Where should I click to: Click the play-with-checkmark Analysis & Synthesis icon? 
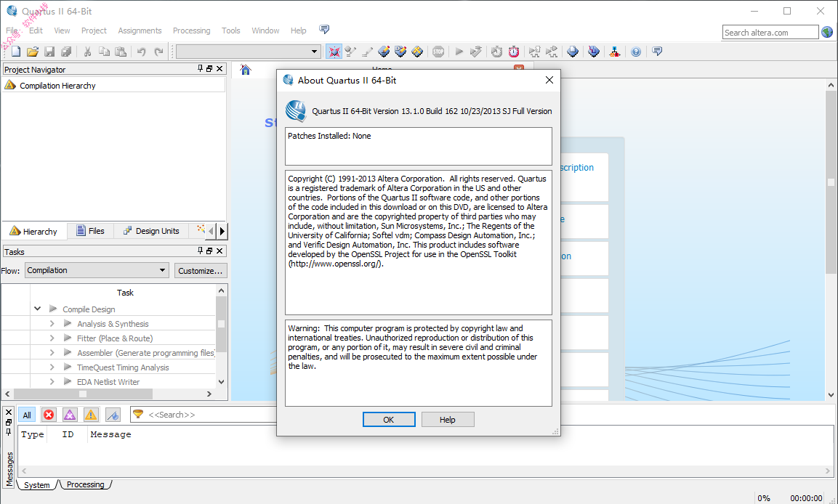click(475, 52)
